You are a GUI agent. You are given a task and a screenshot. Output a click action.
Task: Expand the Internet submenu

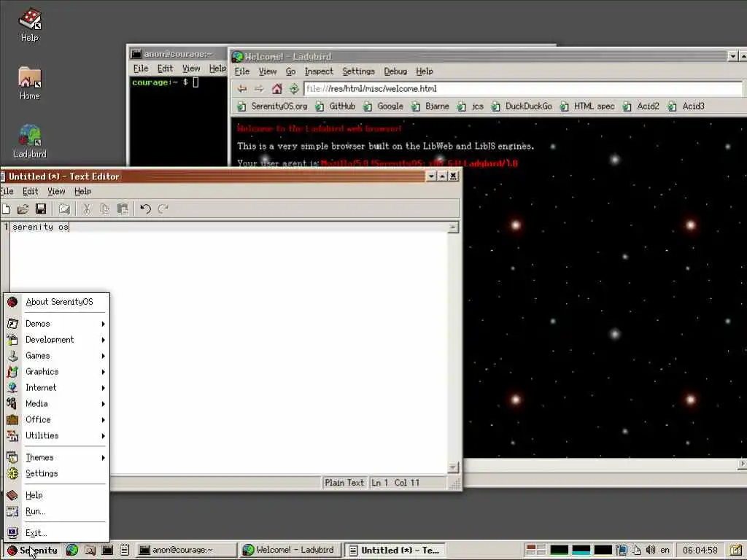56,388
